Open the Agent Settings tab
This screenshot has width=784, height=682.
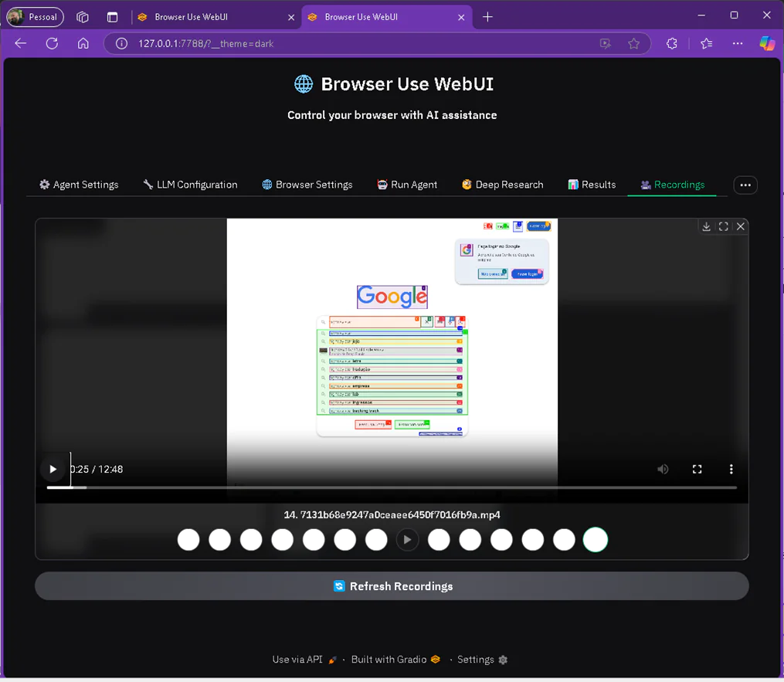click(79, 185)
